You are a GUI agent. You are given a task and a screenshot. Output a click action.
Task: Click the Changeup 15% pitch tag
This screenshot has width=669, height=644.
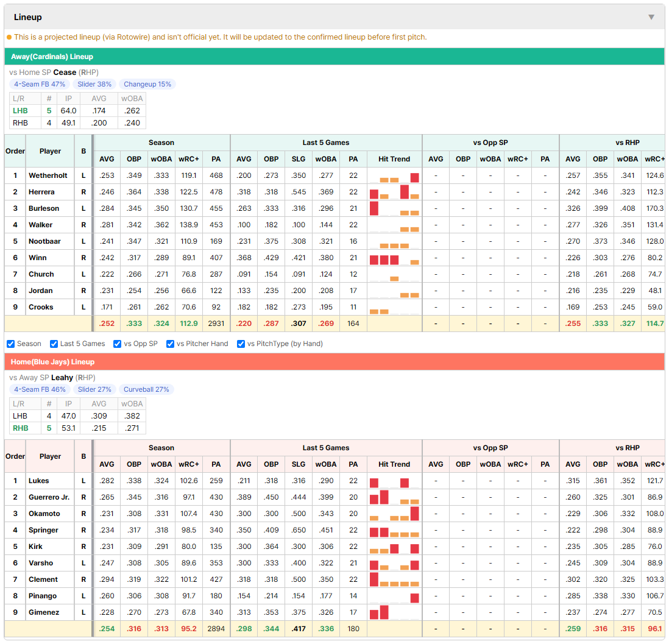(x=147, y=84)
